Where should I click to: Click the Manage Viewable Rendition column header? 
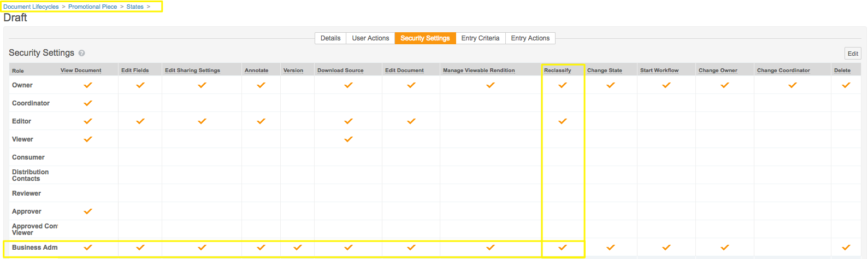(479, 70)
